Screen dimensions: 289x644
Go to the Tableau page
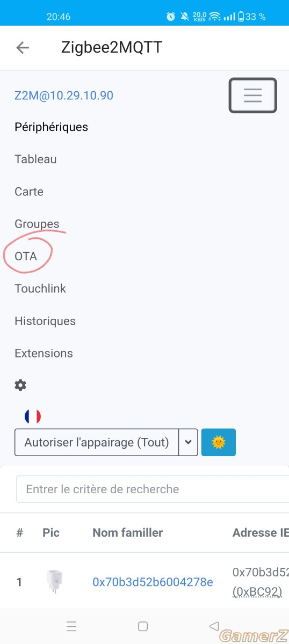(35, 159)
